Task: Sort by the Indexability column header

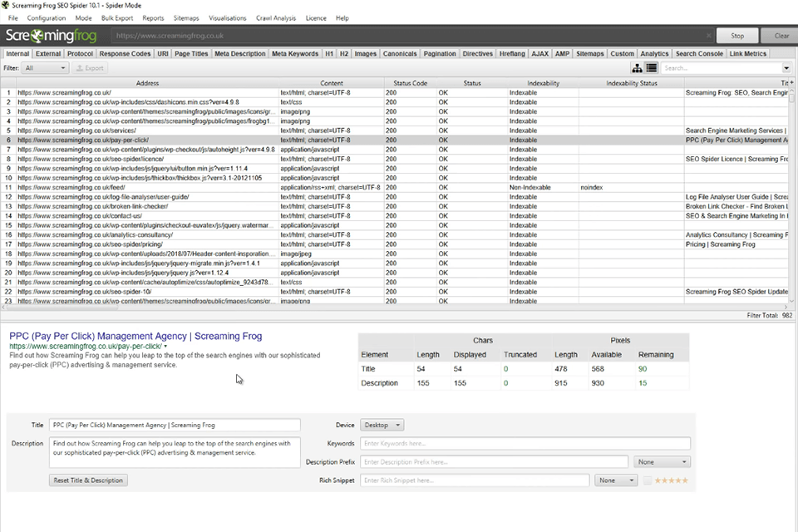Action: 543,83
